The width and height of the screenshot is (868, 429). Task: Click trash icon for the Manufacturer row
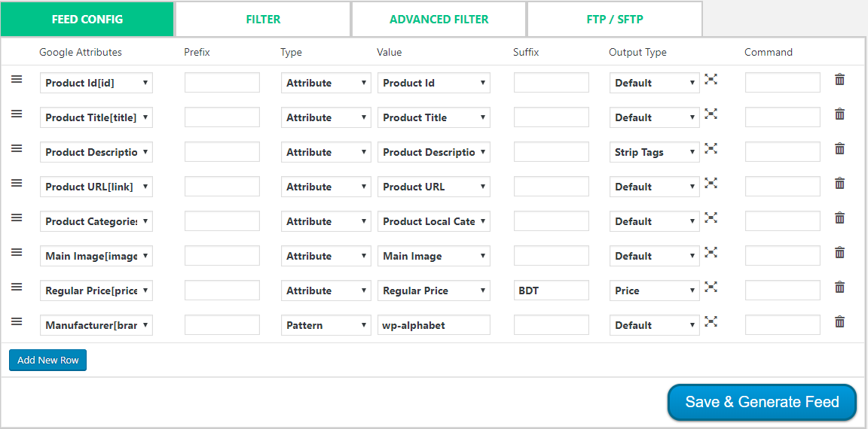tap(840, 321)
